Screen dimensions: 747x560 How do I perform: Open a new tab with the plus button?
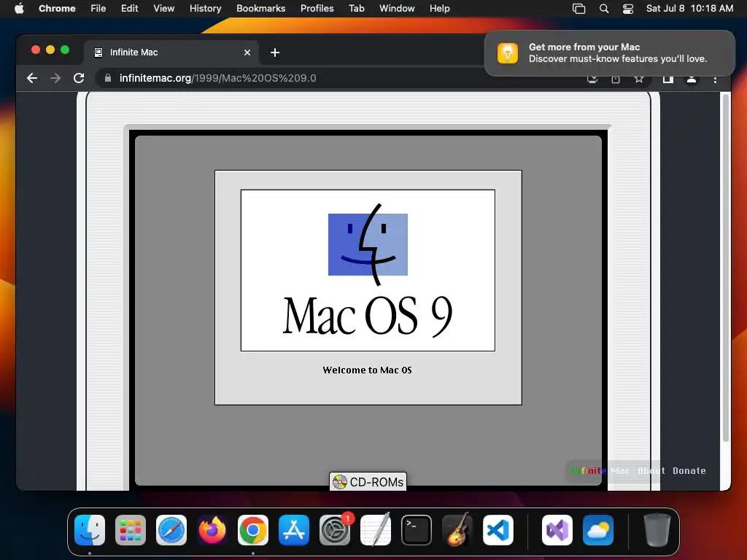275,52
